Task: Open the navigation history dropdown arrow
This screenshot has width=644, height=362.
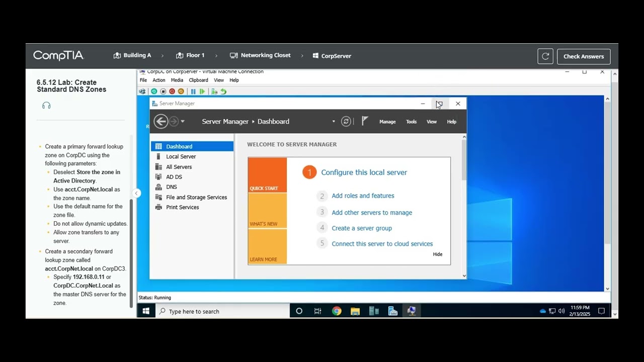Action: click(x=183, y=122)
